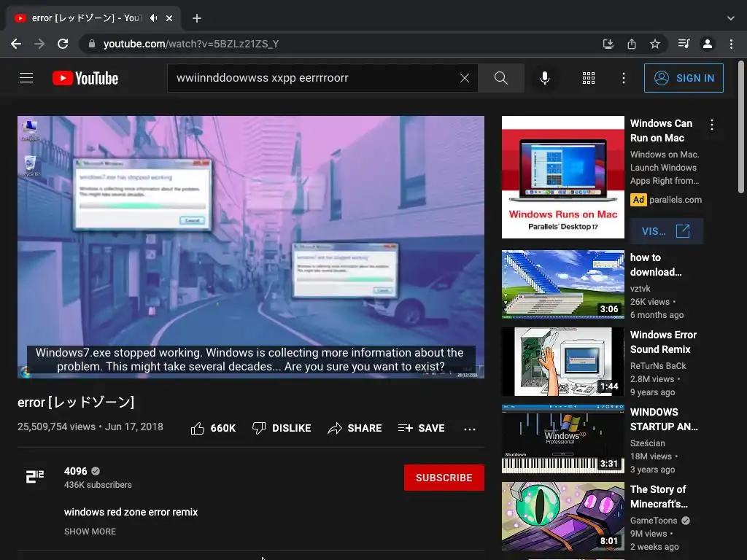747x560 pixels.
Task: Click the page vertical scrollbar
Action: click(x=741, y=127)
